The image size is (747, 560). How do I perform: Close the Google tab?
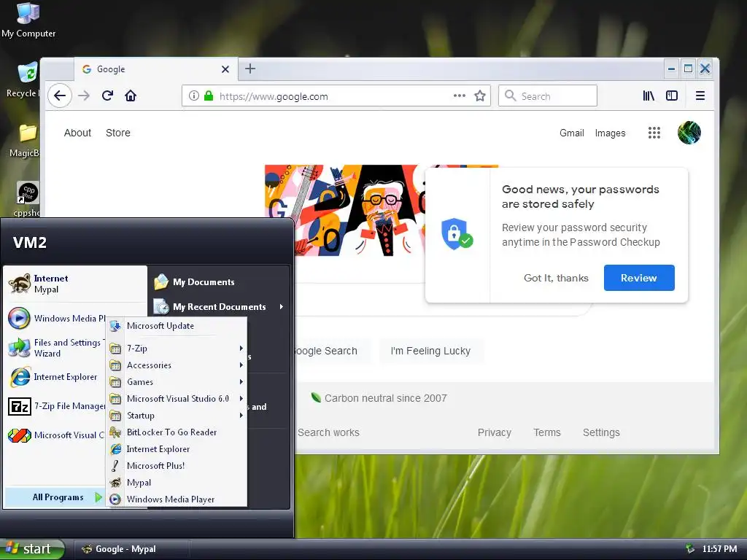pos(225,69)
